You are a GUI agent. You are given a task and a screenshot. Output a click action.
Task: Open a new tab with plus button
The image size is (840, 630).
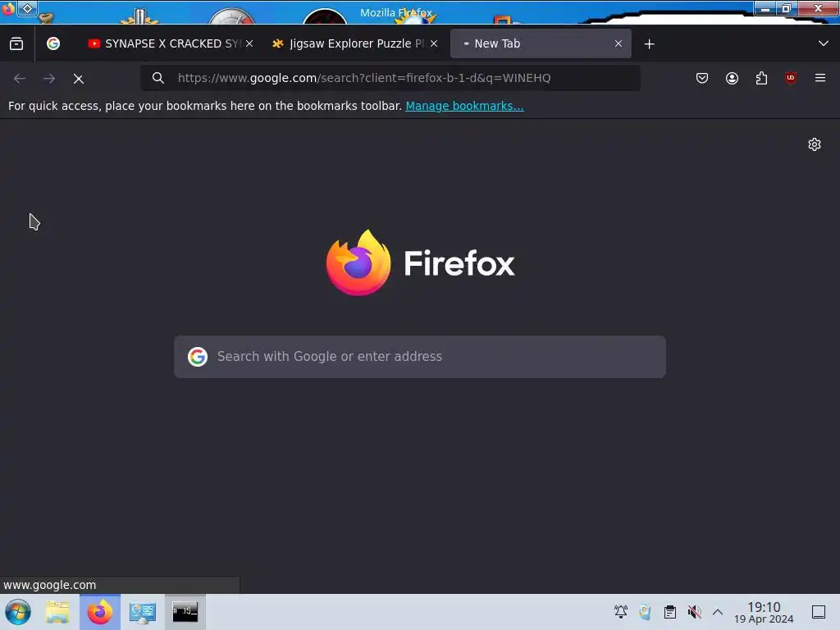pos(650,44)
